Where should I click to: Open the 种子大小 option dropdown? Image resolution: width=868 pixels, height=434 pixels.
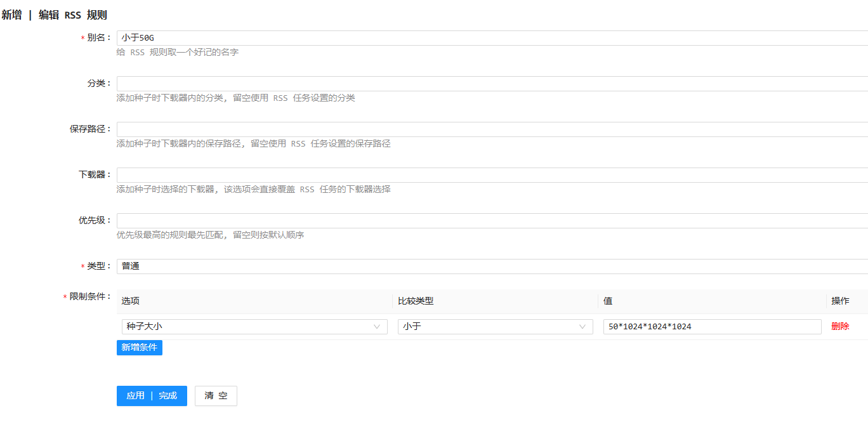coord(254,327)
